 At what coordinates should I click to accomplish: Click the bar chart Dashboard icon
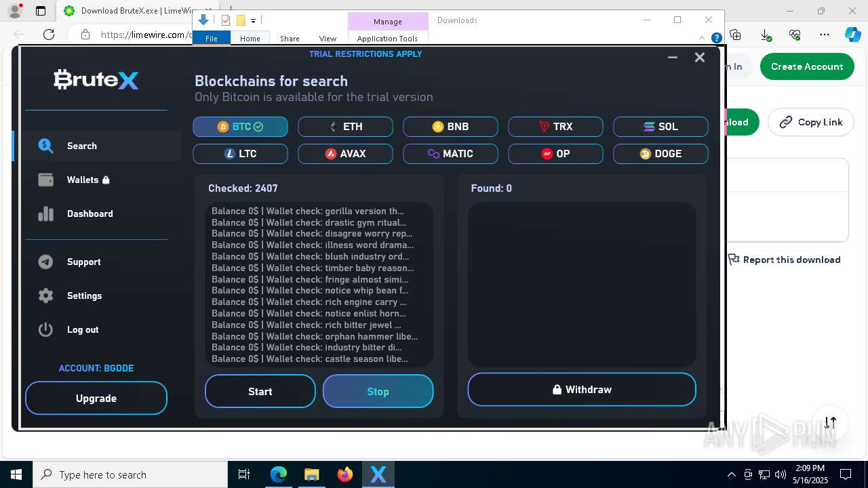(x=45, y=213)
